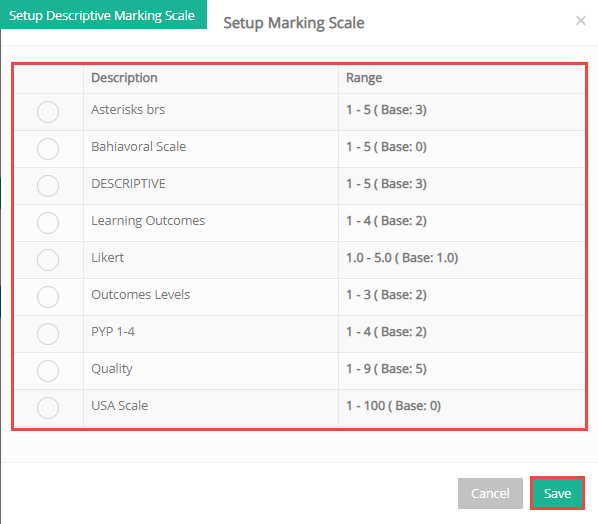
Task: Click the Cancel button
Action: pos(490,493)
